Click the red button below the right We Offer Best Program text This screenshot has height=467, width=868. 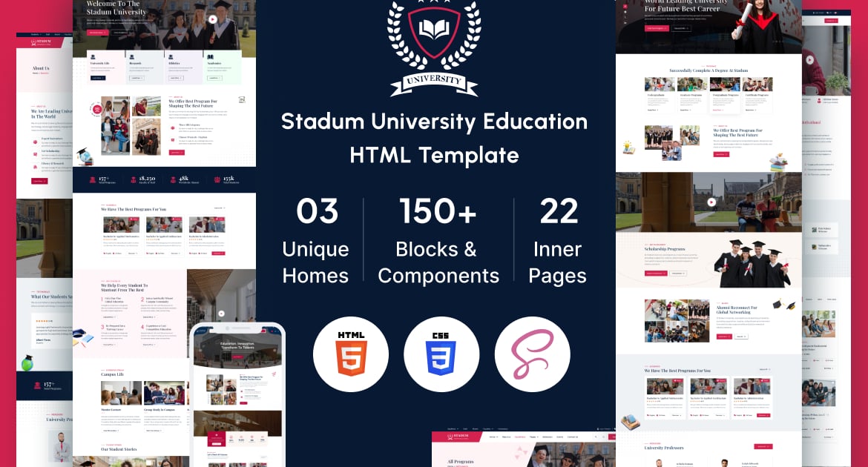(721, 154)
